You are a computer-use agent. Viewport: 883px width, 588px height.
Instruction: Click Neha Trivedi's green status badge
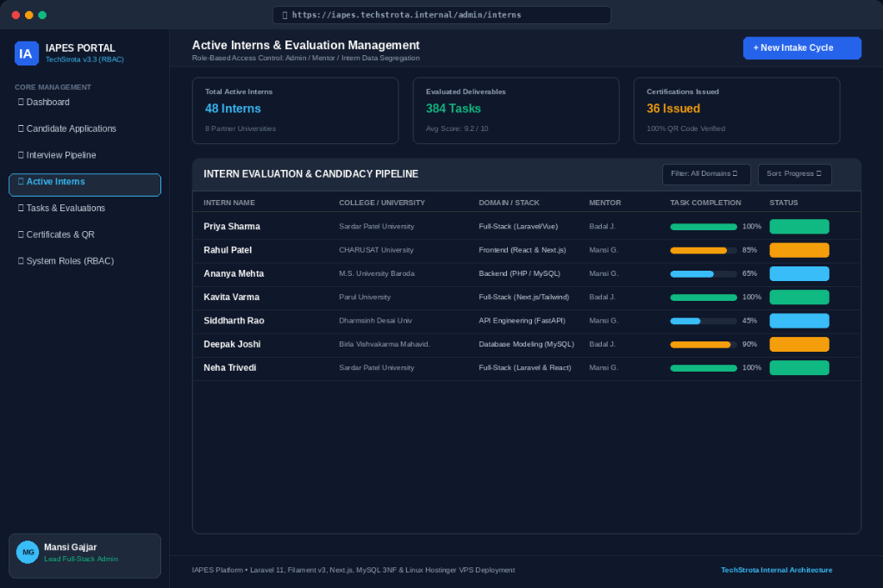[x=799, y=368]
